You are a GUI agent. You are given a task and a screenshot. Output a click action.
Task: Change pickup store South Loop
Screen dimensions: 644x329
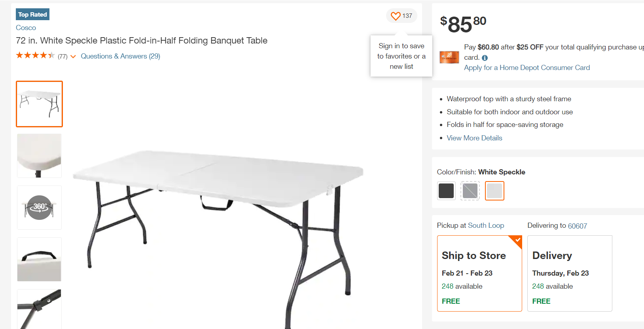486,225
